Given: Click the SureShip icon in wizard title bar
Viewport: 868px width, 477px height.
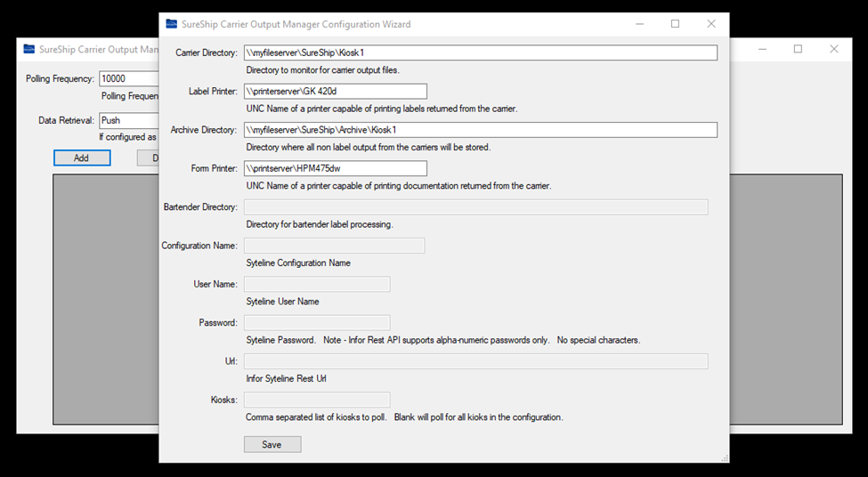Looking at the screenshot, I should [171, 25].
